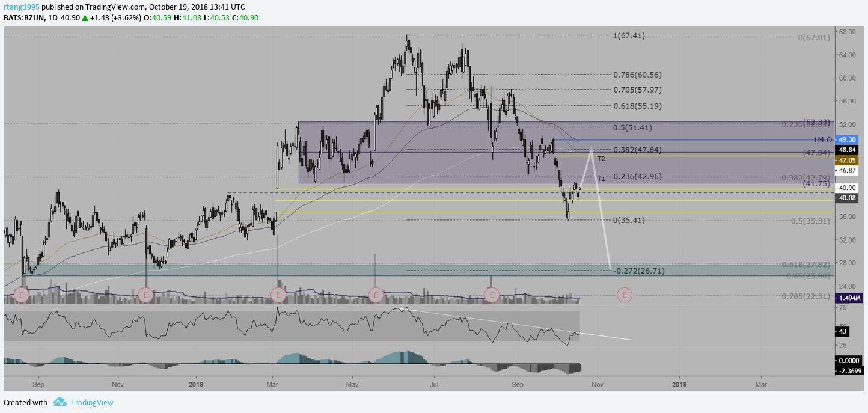Screen dimensions: 868x413
Task: Select the 0.65(25.80) right-side label
Action: [808, 275]
